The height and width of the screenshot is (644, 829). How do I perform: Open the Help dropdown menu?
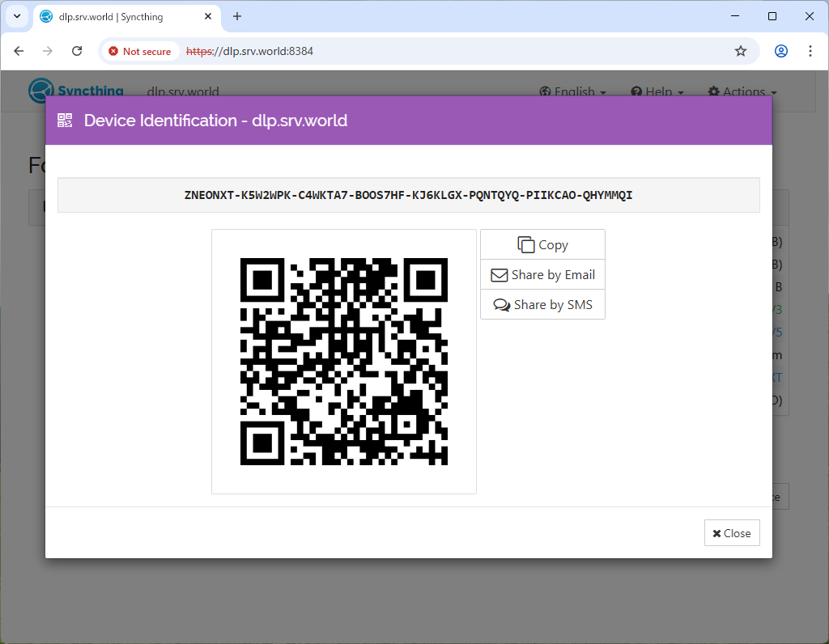pos(657,92)
